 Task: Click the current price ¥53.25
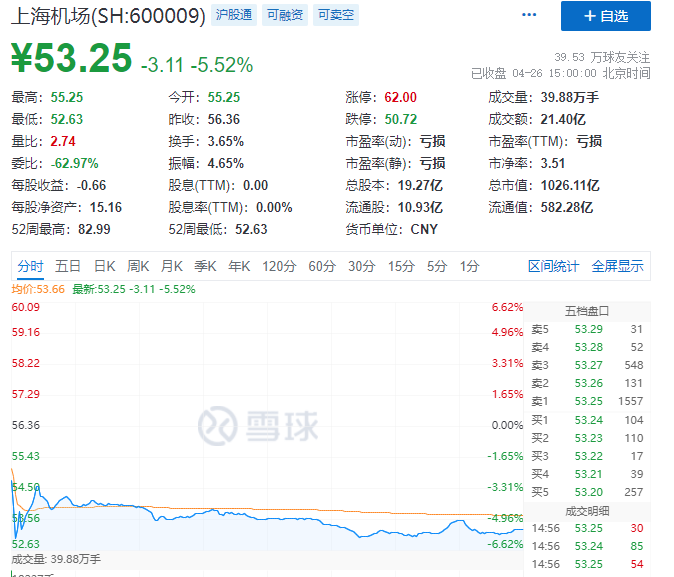(71, 58)
